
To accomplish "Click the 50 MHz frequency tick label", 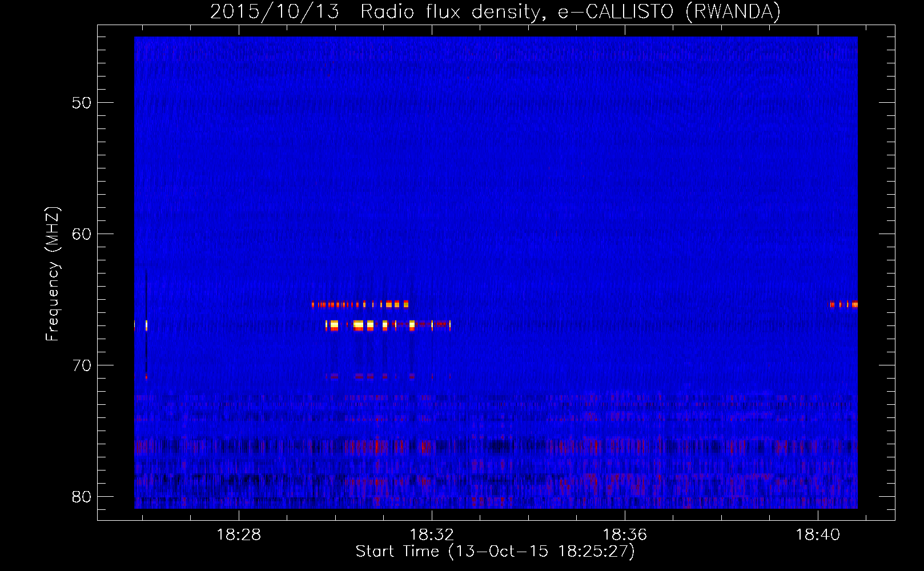I will 82,103.
